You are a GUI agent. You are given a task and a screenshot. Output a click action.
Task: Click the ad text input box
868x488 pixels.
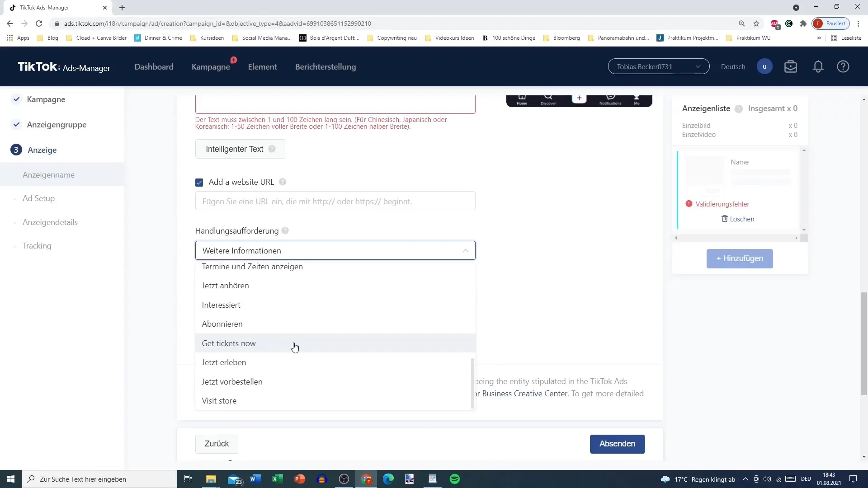coord(335,104)
